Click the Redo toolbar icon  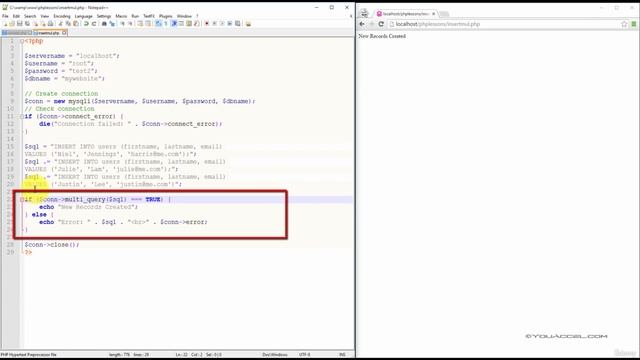coord(94,24)
